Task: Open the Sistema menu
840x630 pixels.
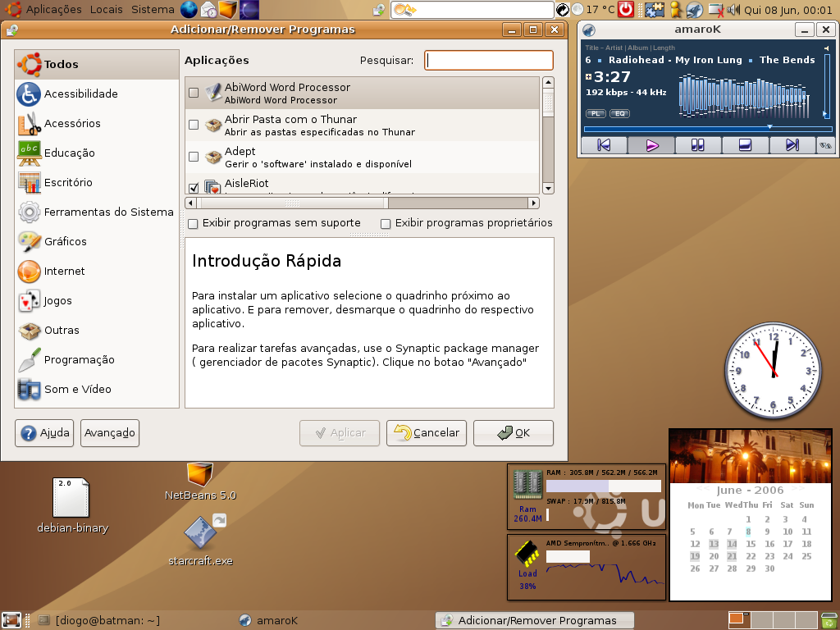Action: (x=153, y=9)
